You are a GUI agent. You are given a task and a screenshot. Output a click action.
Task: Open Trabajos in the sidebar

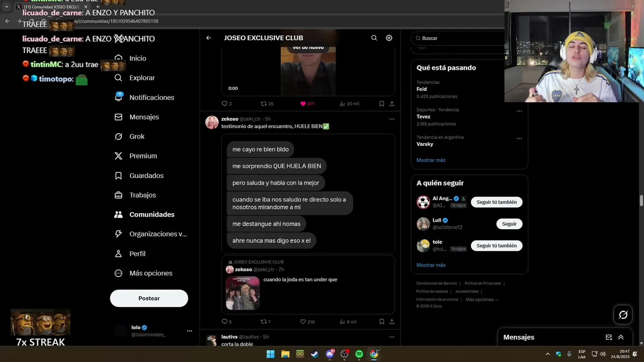point(135,195)
